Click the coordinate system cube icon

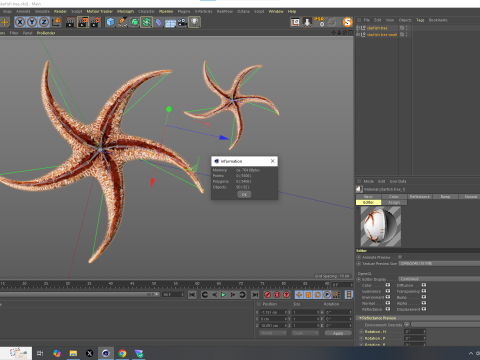click(x=56, y=22)
